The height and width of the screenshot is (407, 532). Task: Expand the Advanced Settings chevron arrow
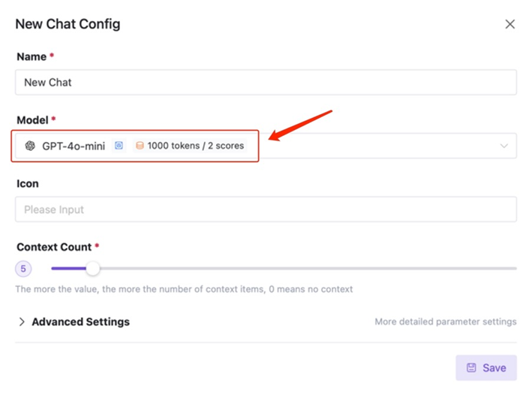[x=22, y=321]
